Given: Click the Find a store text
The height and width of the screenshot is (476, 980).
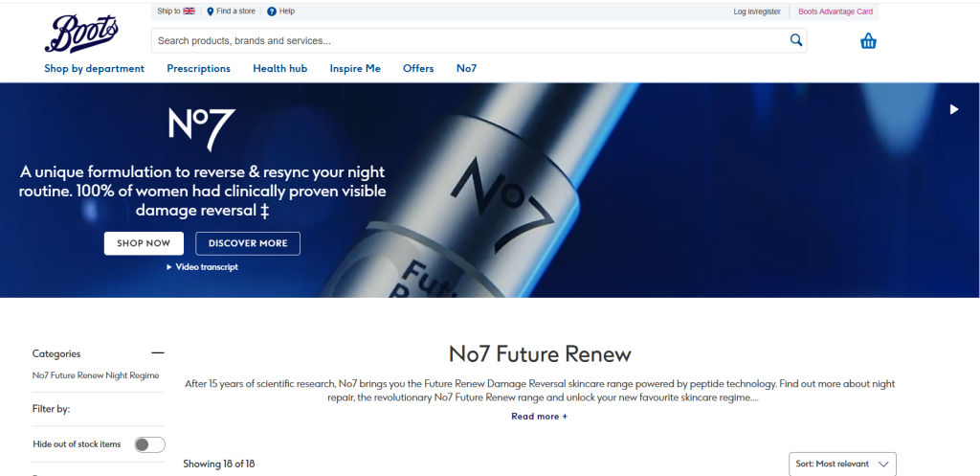Looking at the screenshot, I should tap(235, 11).
